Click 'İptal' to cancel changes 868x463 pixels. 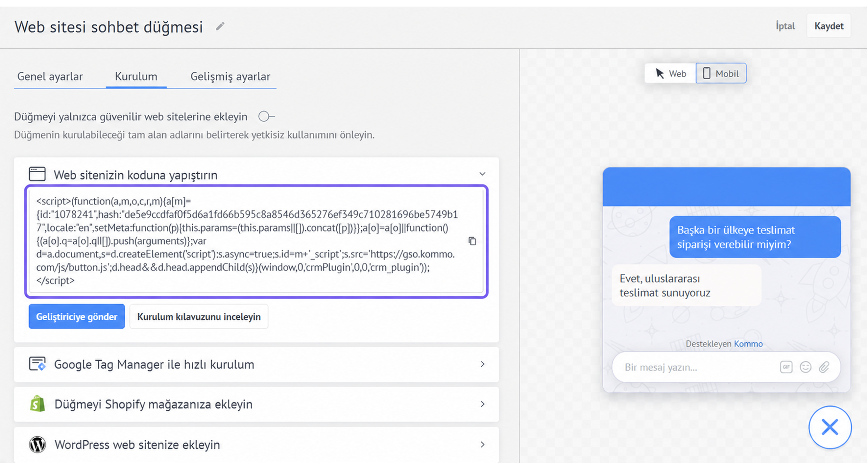(x=785, y=26)
